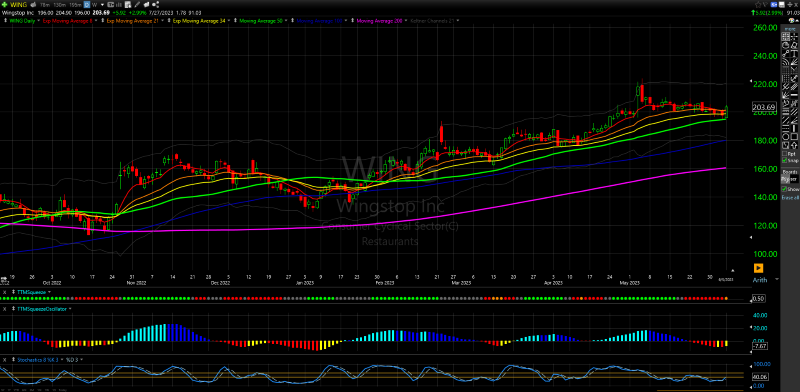Viewport: 800px width, 392px height.
Task: Close the Stochastics pane with its X
Action: click(4, 359)
